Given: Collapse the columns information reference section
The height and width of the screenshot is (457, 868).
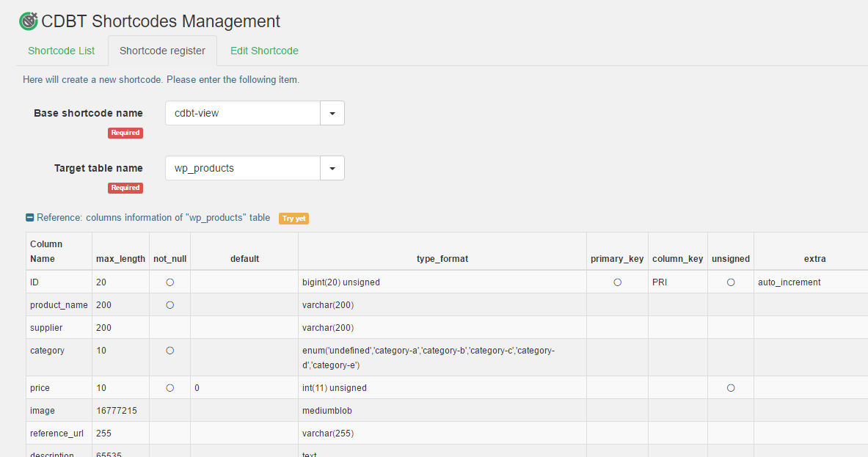Looking at the screenshot, I should point(30,218).
